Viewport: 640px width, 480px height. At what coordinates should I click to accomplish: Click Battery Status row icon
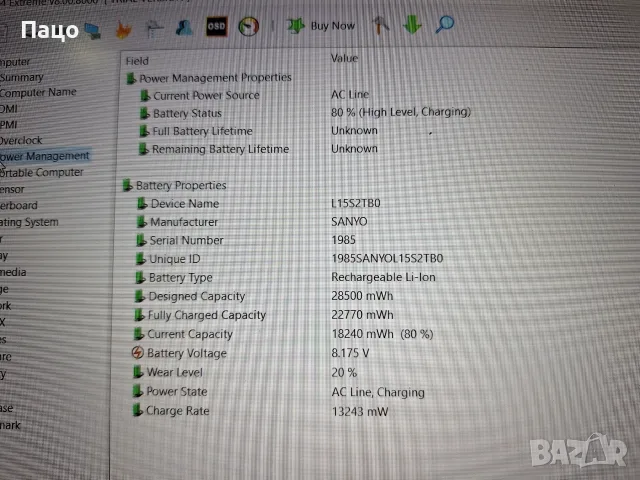coord(144,113)
